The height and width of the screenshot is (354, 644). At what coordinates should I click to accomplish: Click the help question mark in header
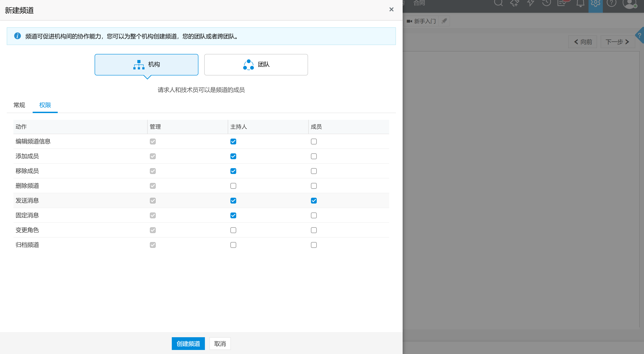[x=611, y=3]
